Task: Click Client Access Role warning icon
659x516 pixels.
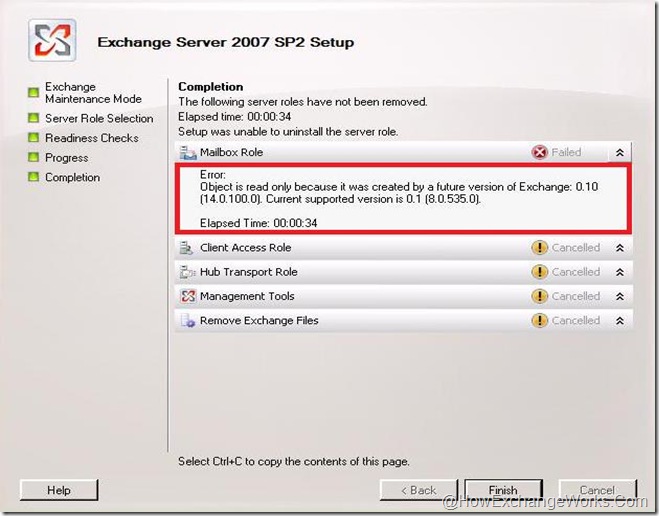Action: (x=539, y=247)
